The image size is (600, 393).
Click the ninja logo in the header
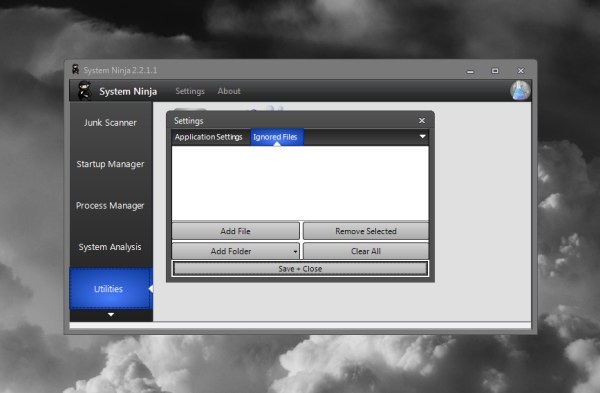pos(84,91)
